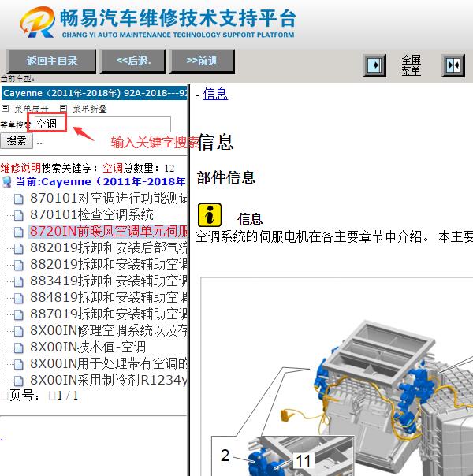
Task: Click callout number 2 in diagram
Action: (x=225, y=455)
